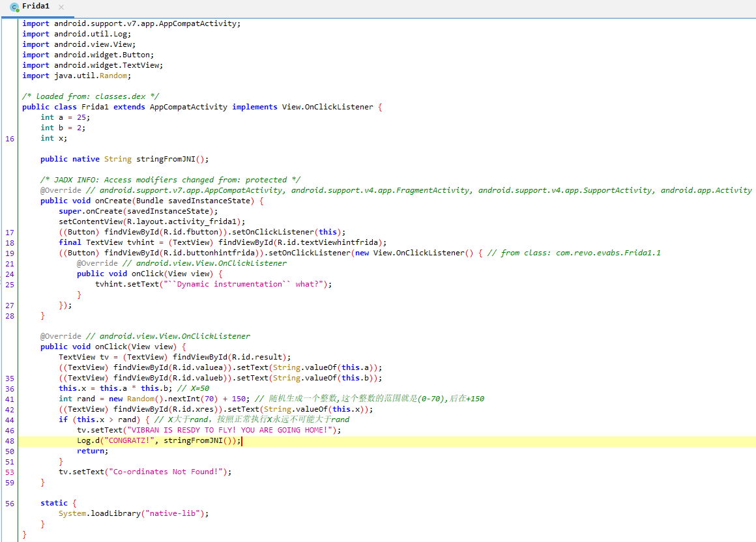756x542 pixels.
Task: Click AppCompatActivity in the extends clause
Action: pos(188,107)
